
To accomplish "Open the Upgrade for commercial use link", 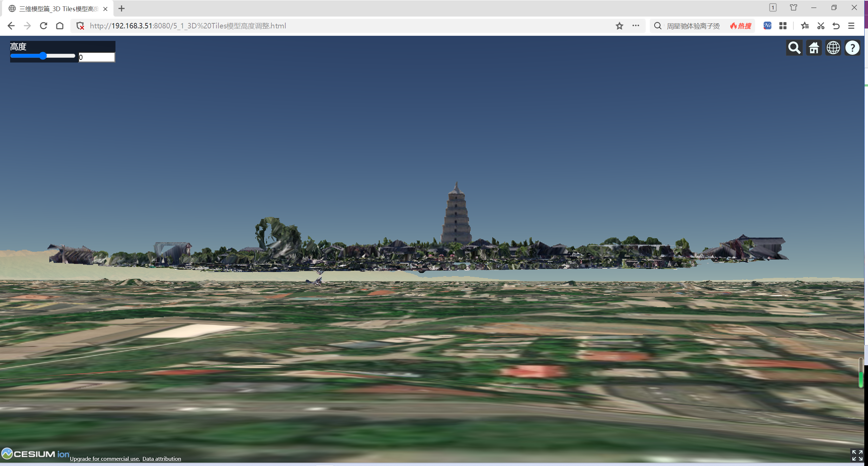I will click(x=105, y=459).
